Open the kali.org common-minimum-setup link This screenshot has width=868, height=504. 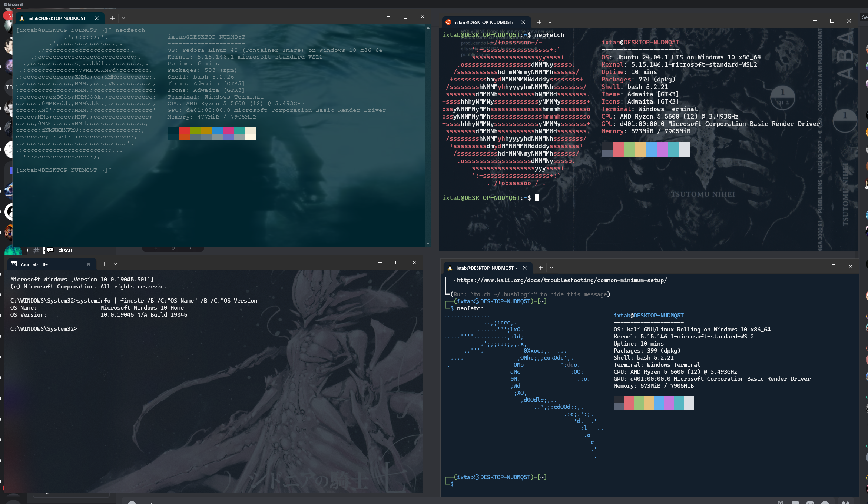[562, 280]
